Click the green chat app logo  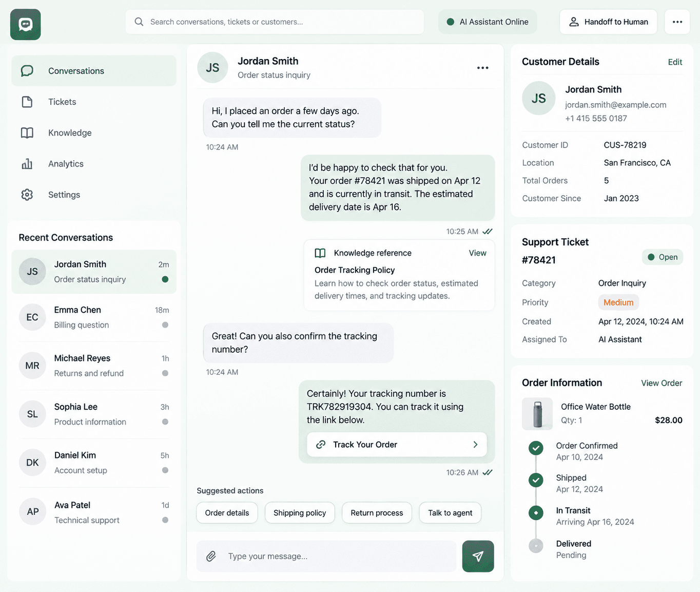26,25
